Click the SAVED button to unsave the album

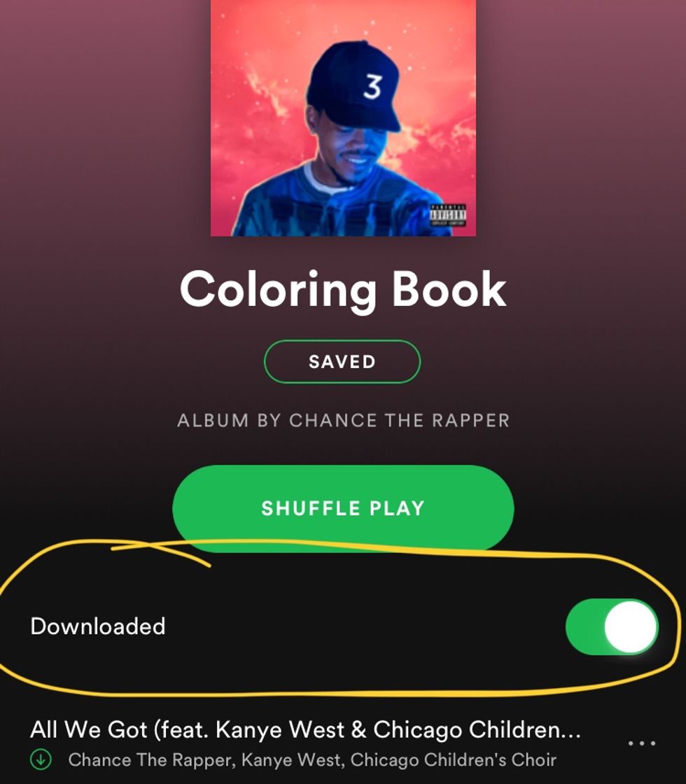coord(342,361)
